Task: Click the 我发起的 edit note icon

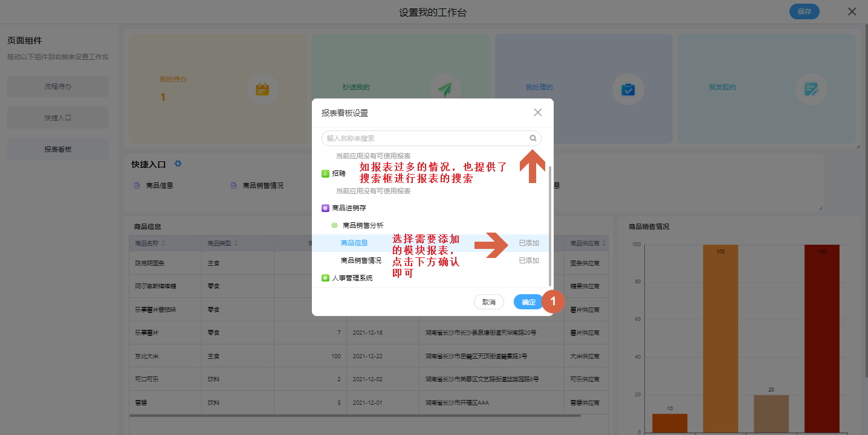Action: 811,89
